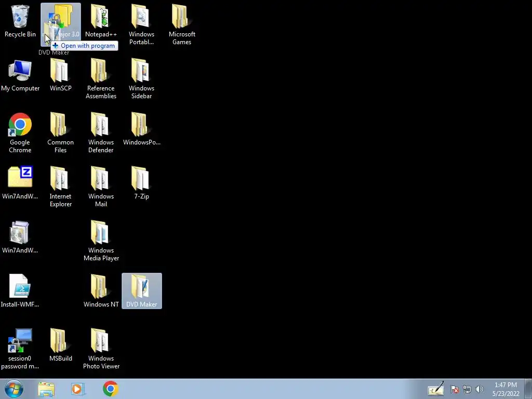Open Windows Explorer from the taskbar
Screen dimensions: 532x399
point(46,389)
